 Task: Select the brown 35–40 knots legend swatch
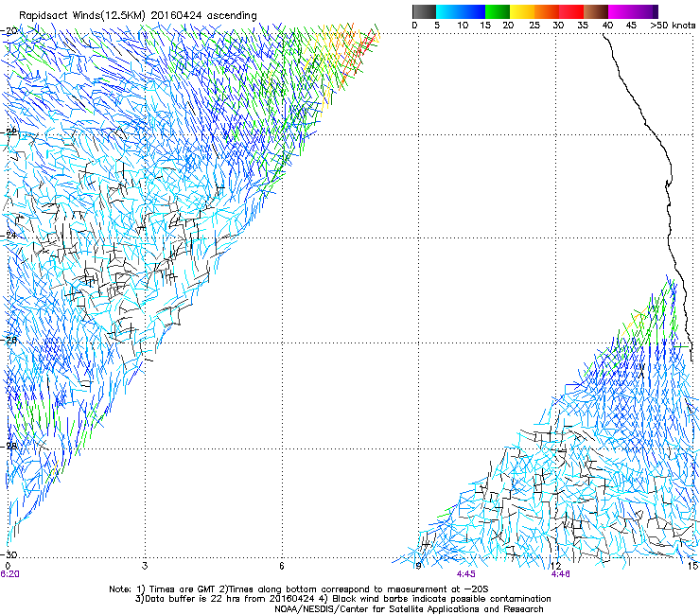coord(596,11)
